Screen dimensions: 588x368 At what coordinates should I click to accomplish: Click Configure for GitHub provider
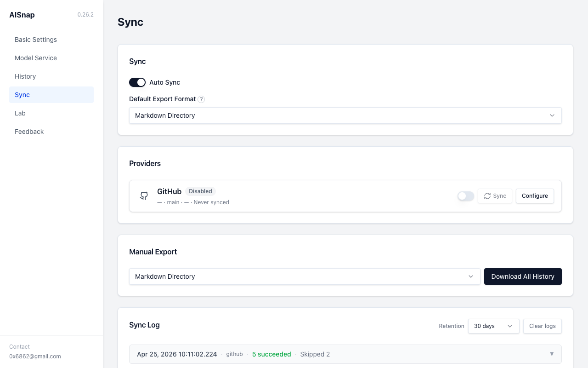click(x=535, y=196)
